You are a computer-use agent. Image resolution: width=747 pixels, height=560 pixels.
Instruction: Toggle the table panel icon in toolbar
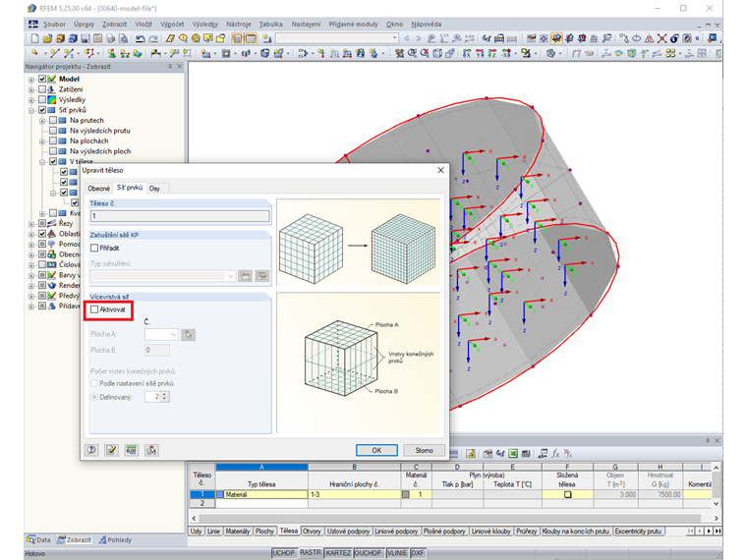click(250, 38)
